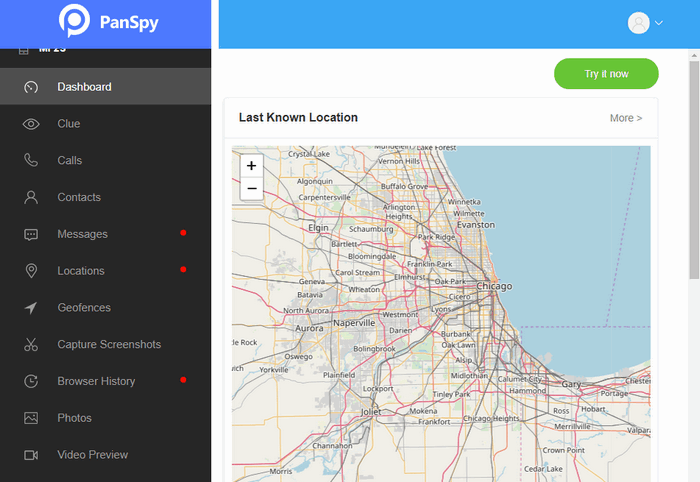Click the Contacts person icon
This screenshot has width=700, height=482.
tap(31, 197)
